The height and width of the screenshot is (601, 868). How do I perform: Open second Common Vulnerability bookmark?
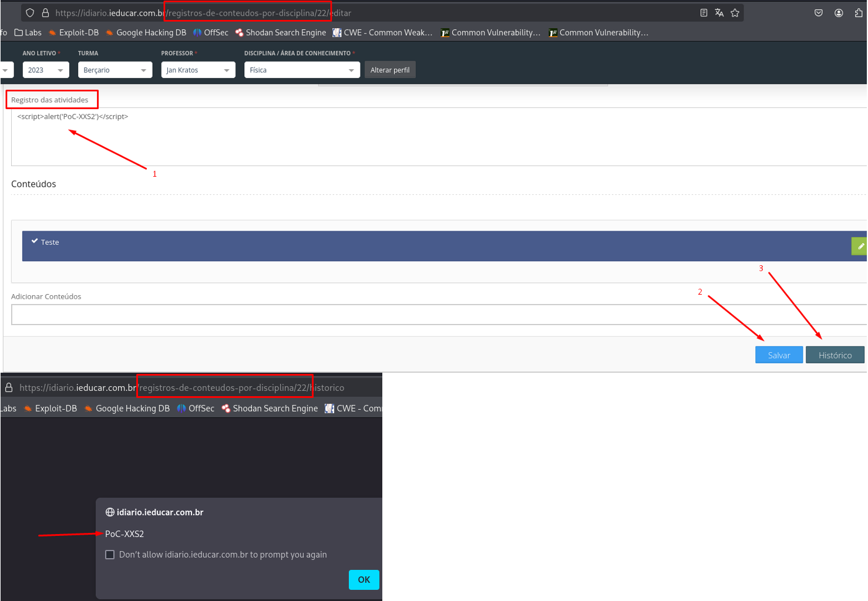tap(599, 33)
